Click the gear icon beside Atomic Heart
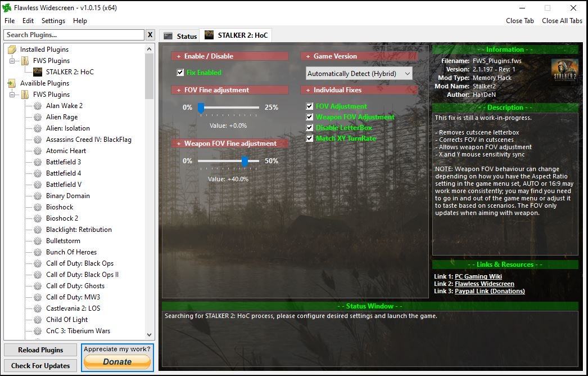 point(38,151)
